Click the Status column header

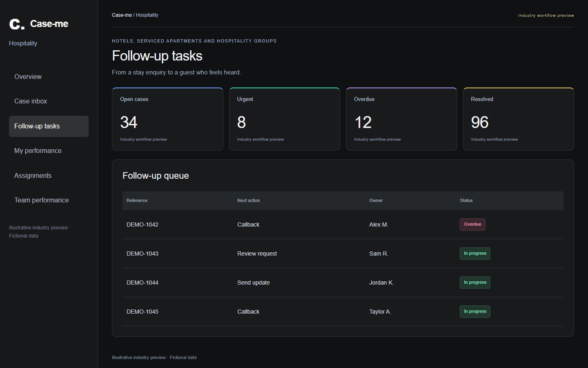point(466,201)
